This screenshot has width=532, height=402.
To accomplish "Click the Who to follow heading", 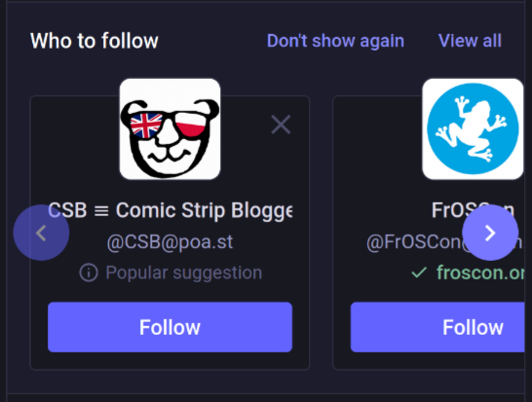I will coord(95,41).
